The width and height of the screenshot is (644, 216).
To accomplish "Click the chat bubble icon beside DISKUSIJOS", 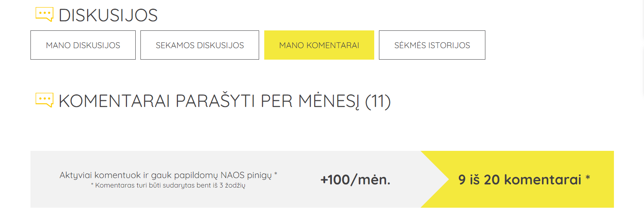I will point(44,14).
